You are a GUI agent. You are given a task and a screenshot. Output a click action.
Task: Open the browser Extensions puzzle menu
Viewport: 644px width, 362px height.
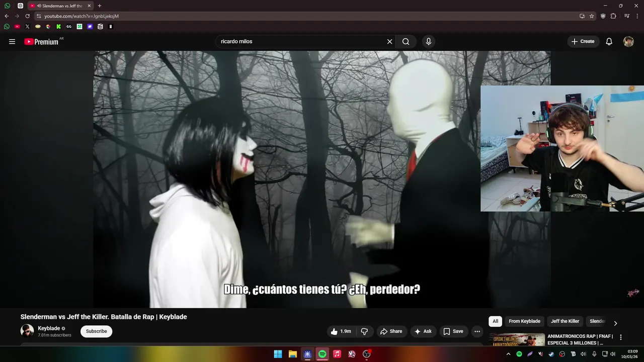[x=613, y=16]
